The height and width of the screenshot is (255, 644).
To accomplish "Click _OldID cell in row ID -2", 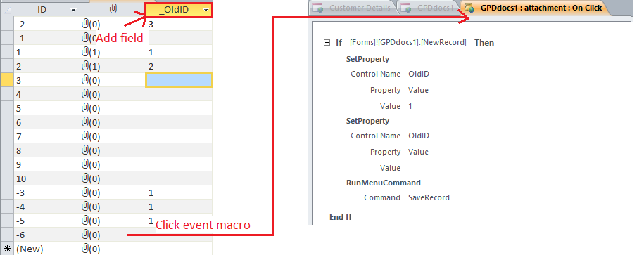I will click(x=179, y=24).
